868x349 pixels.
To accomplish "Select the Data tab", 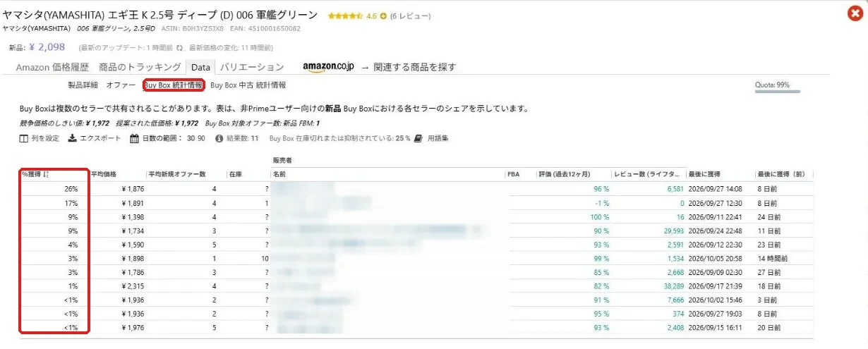I will click(200, 68).
